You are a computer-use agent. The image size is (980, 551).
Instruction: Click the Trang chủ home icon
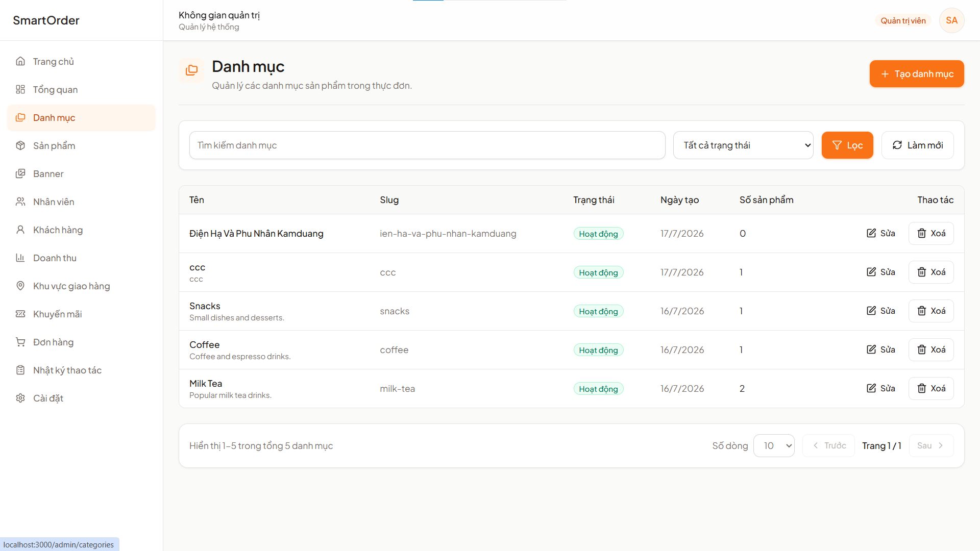coord(20,61)
